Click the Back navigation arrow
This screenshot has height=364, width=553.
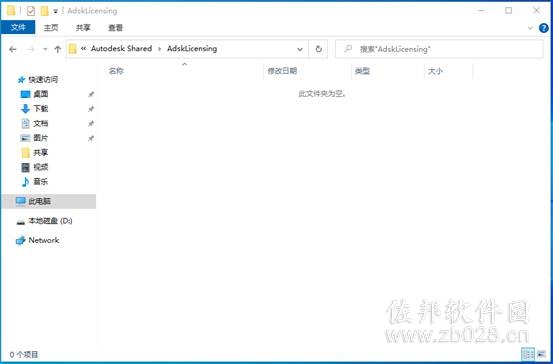point(13,49)
